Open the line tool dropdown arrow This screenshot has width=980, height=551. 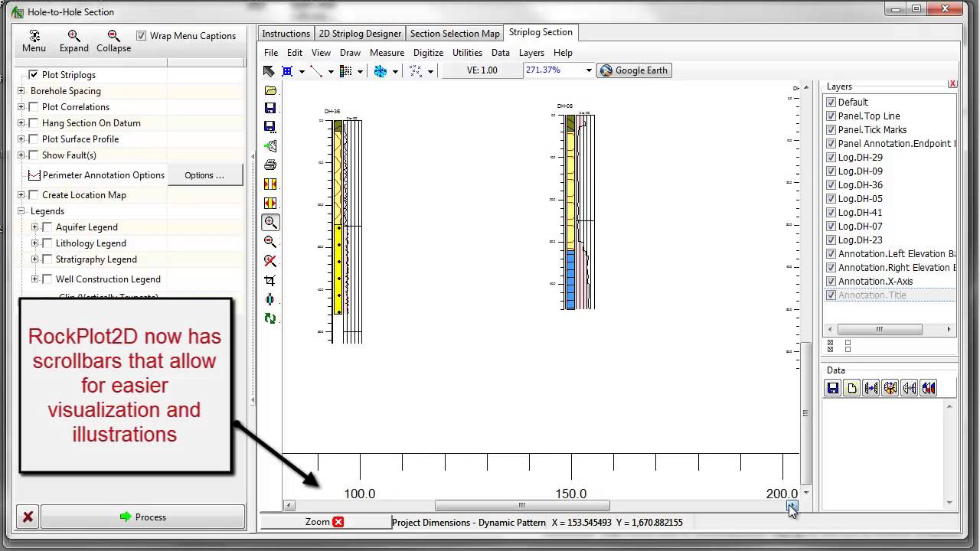tap(331, 71)
